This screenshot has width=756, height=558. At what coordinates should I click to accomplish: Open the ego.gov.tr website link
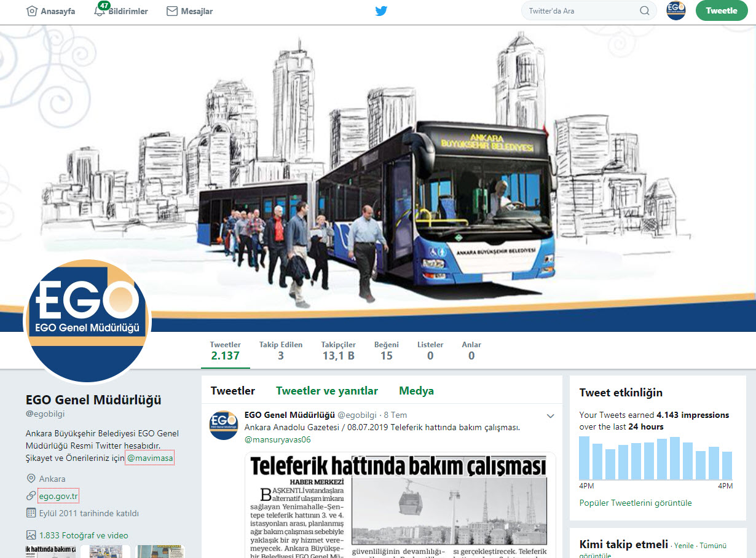(x=59, y=496)
